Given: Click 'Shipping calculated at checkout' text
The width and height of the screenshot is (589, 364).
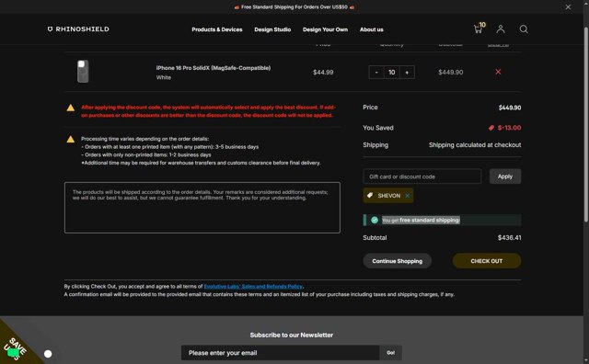Looking at the screenshot, I should [475, 145].
